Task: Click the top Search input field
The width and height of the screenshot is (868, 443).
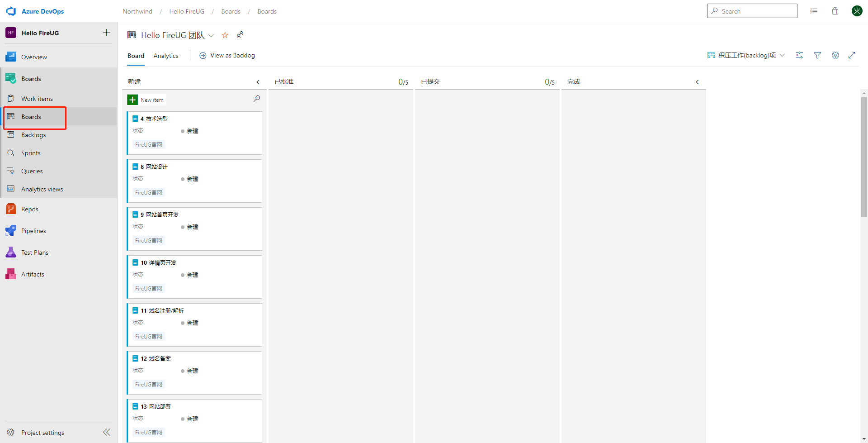Action: (x=752, y=11)
